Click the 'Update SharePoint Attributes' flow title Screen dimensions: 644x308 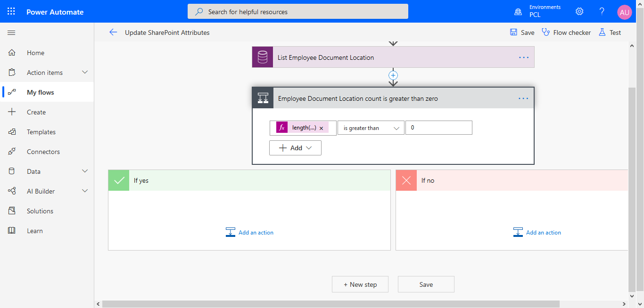click(167, 32)
